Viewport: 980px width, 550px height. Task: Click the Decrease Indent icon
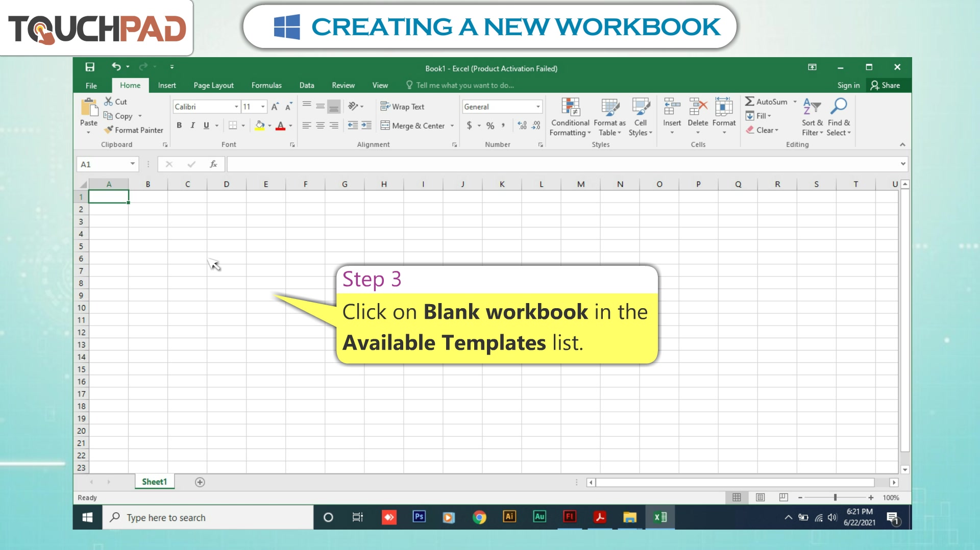tap(353, 126)
